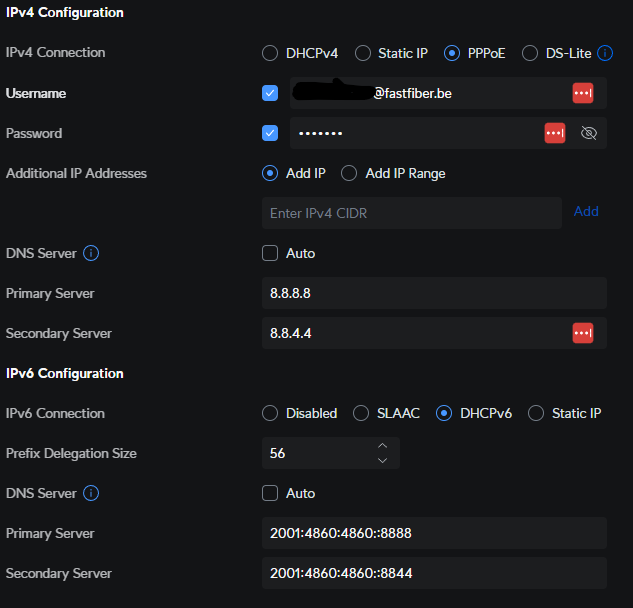Click the IPv4 Primary Server field with 8.8.8.8
633x608 pixels.
[433, 293]
